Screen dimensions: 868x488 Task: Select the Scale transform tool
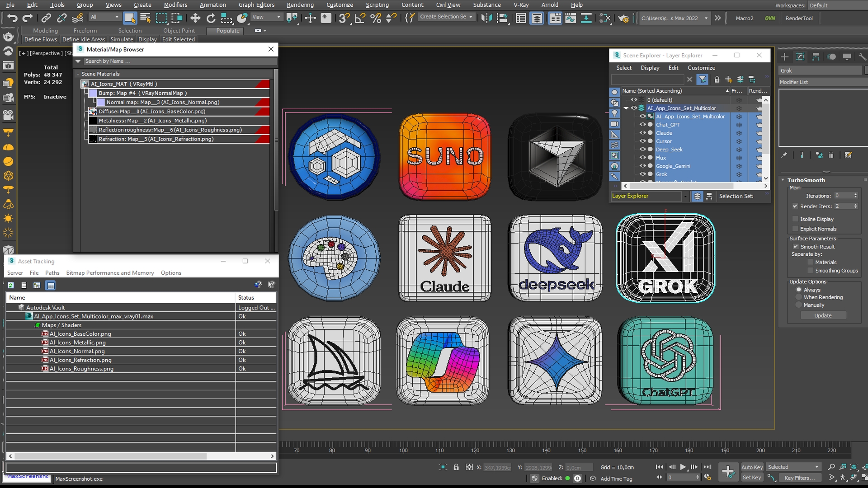click(226, 18)
